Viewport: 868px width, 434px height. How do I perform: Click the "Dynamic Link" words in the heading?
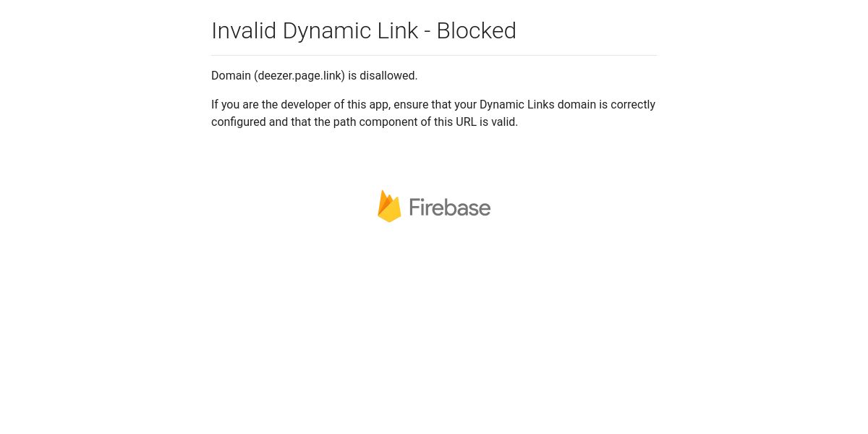351,30
